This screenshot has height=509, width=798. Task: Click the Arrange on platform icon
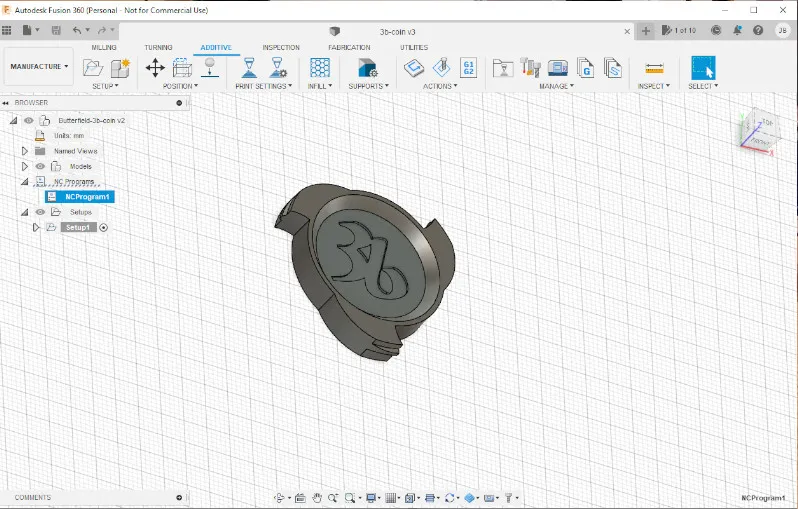coord(182,67)
